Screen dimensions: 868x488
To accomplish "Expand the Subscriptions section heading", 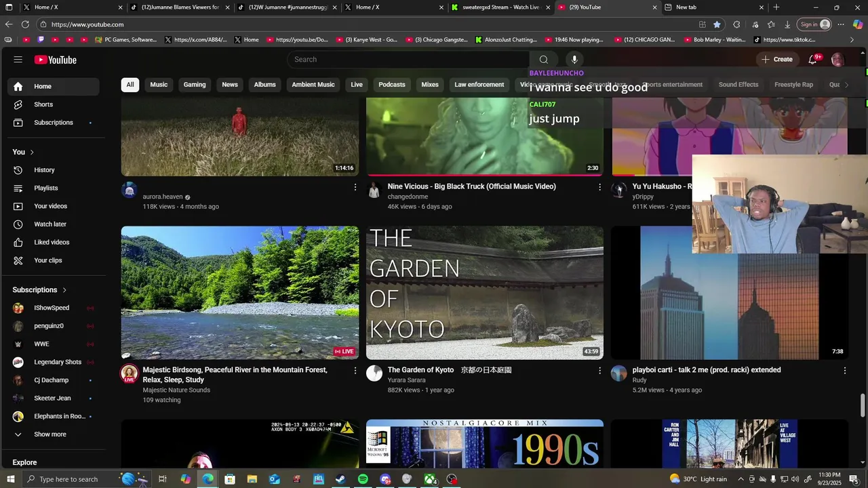I will click(x=40, y=290).
